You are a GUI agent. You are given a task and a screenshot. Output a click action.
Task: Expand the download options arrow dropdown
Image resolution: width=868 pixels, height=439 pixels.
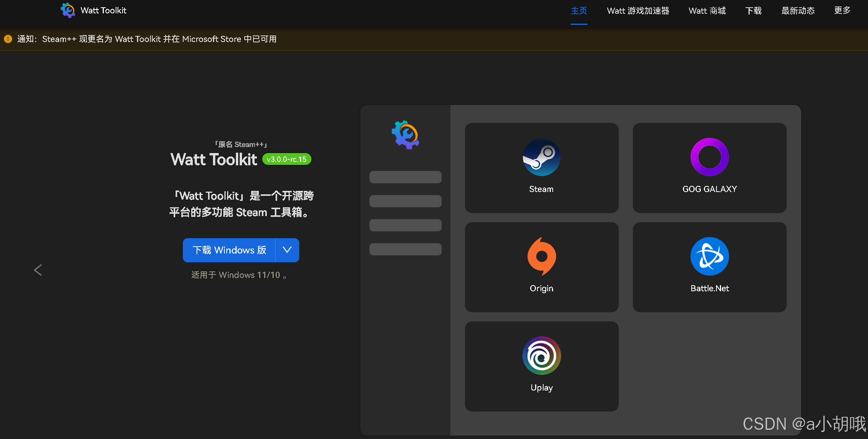(x=287, y=250)
